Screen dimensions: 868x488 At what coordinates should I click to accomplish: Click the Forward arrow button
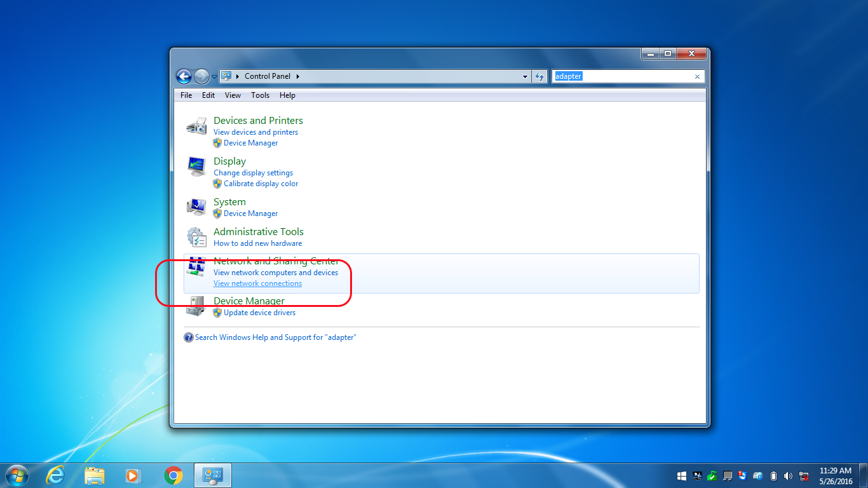(x=201, y=77)
